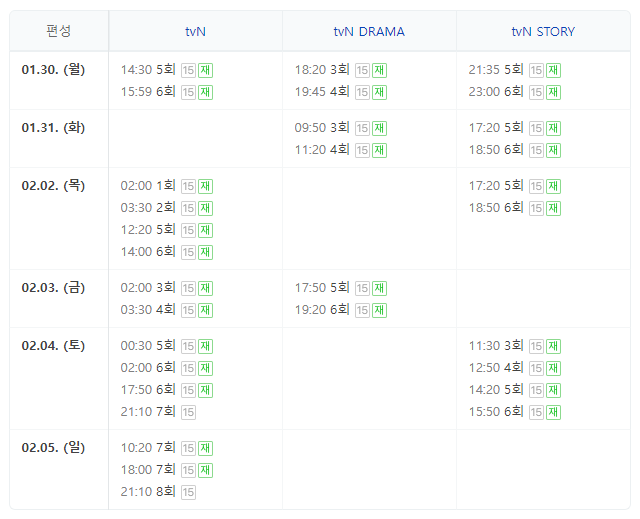
Task: Click the 15 rating badge beside 11:20 4회
Action: 362,150
